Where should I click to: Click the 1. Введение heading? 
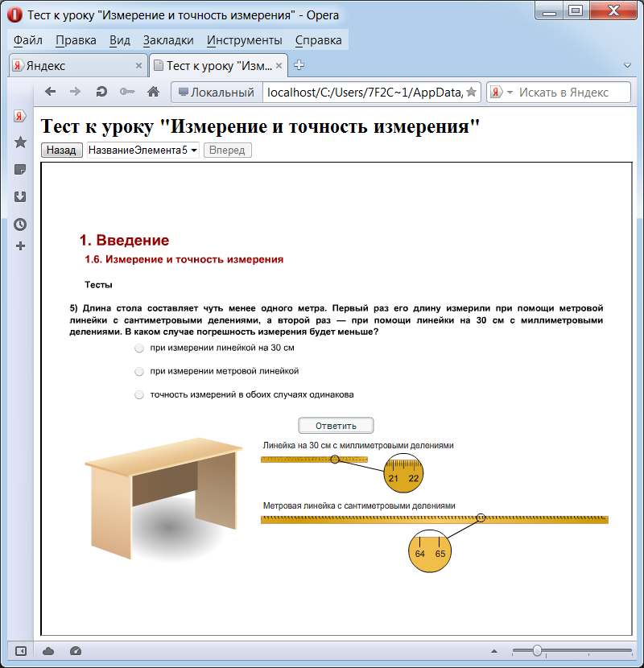point(124,241)
